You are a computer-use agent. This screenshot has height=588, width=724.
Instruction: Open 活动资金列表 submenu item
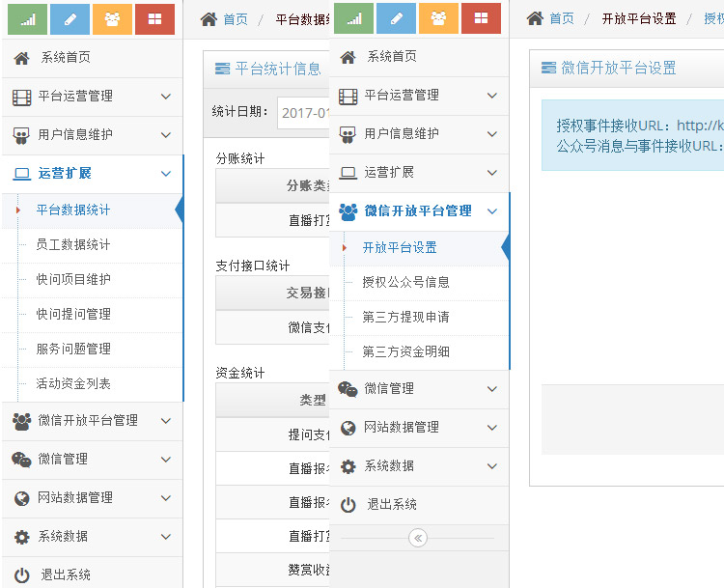(x=93, y=384)
